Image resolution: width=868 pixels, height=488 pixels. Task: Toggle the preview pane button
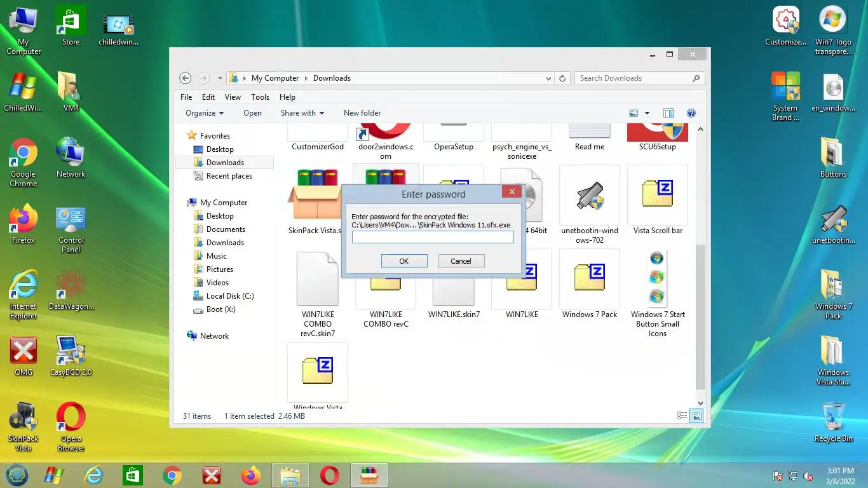[x=668, y=113]
